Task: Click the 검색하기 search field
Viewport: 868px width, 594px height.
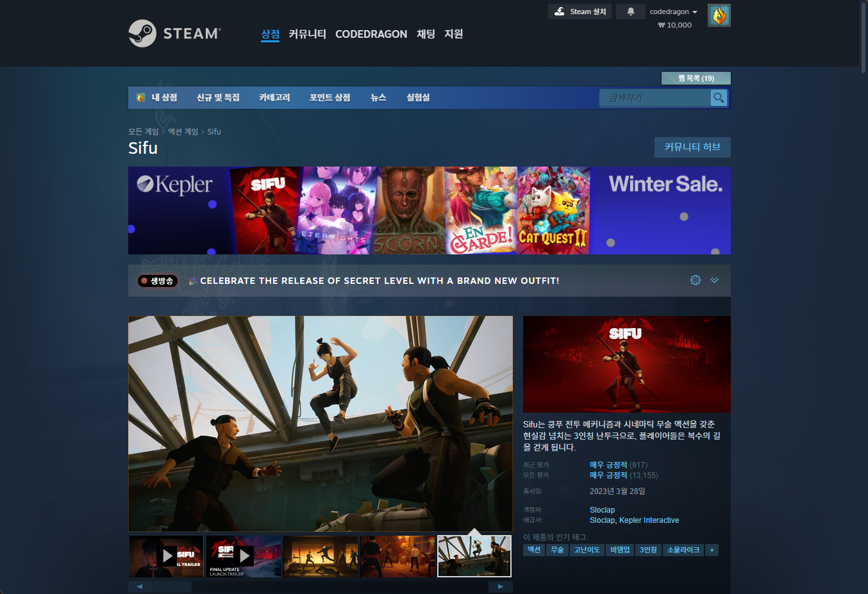Action: [655, 97]
